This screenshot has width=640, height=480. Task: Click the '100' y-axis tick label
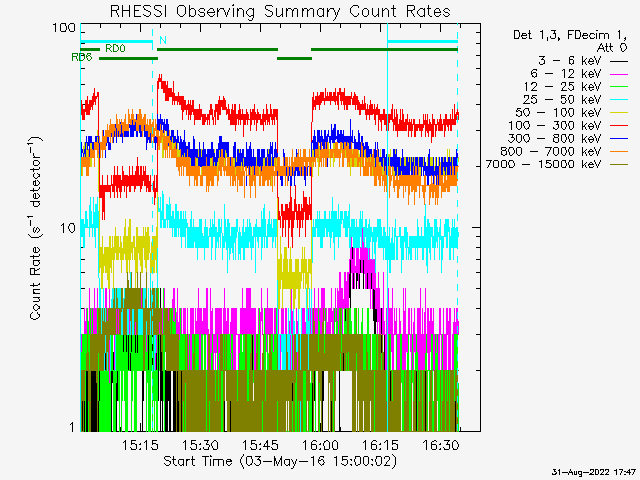64,28
